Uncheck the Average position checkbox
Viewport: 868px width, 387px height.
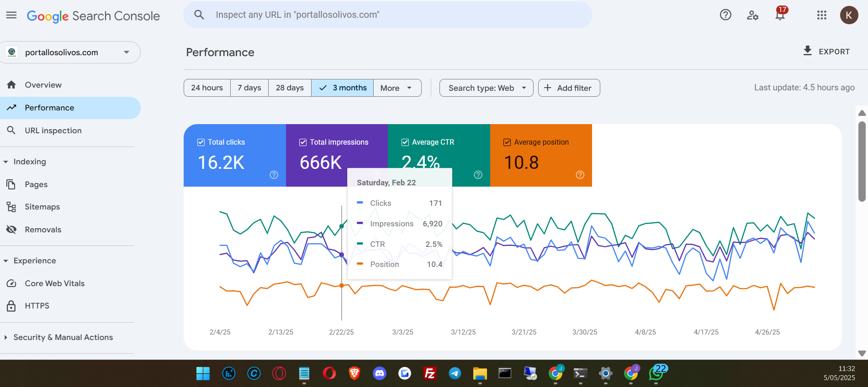pos(507,142)
